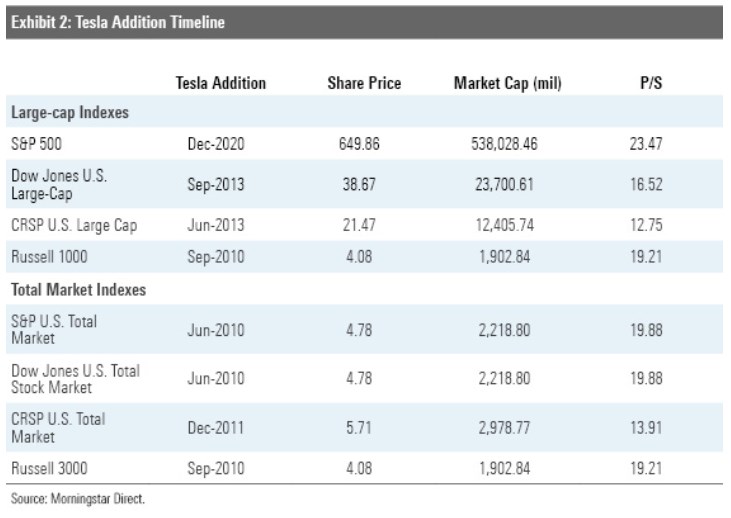
Task: Select the Dec-2020 addition date cell
Action: (216, 144)
